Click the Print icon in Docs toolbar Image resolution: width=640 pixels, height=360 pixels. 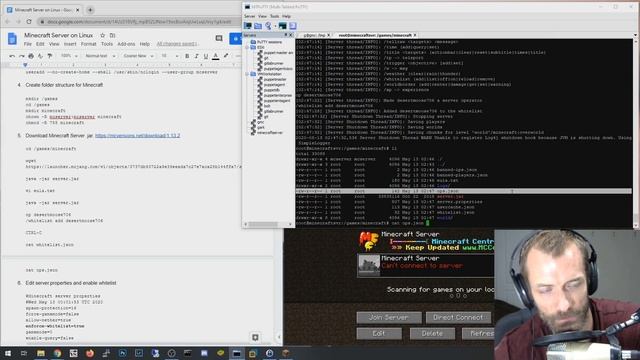(x=31, y=56)
